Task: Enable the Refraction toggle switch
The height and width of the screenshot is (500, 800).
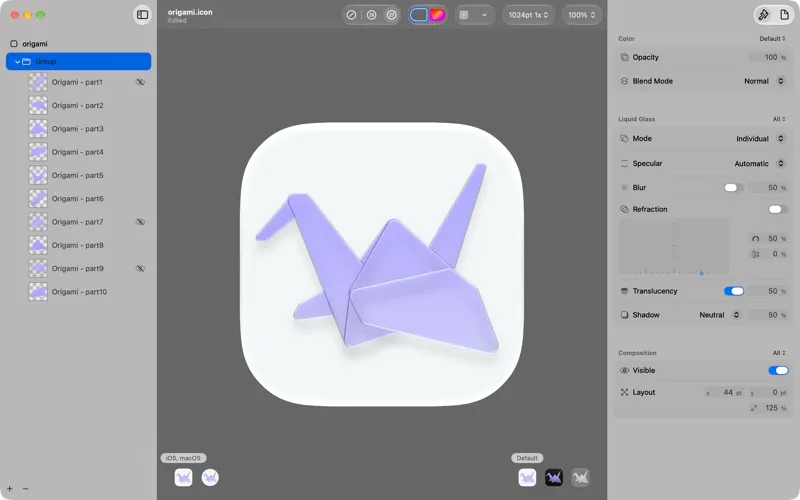Action: tap(778, 209)
